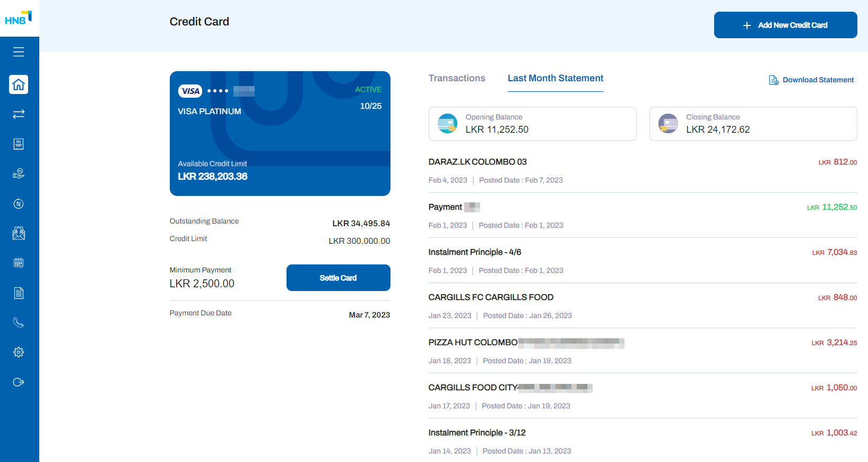
Task: Click the Outstanding Balance LKR 34,495.84 value
Action: (361, 224)
